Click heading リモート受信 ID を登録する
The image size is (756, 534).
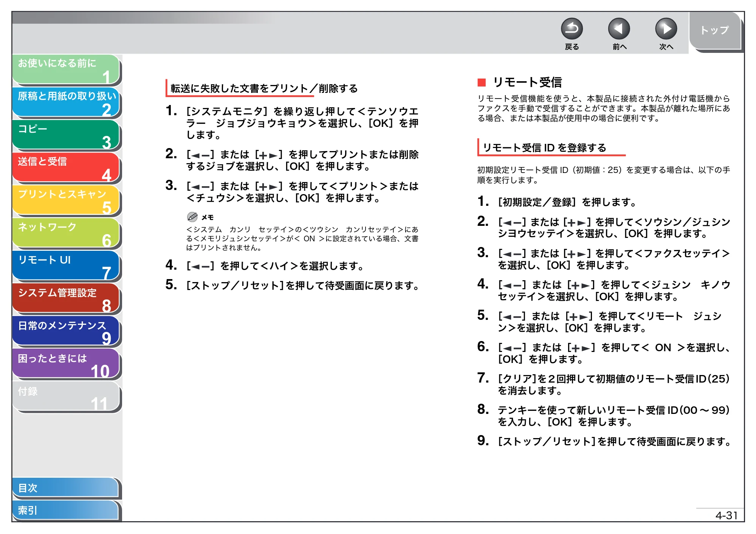pos(544,148)
